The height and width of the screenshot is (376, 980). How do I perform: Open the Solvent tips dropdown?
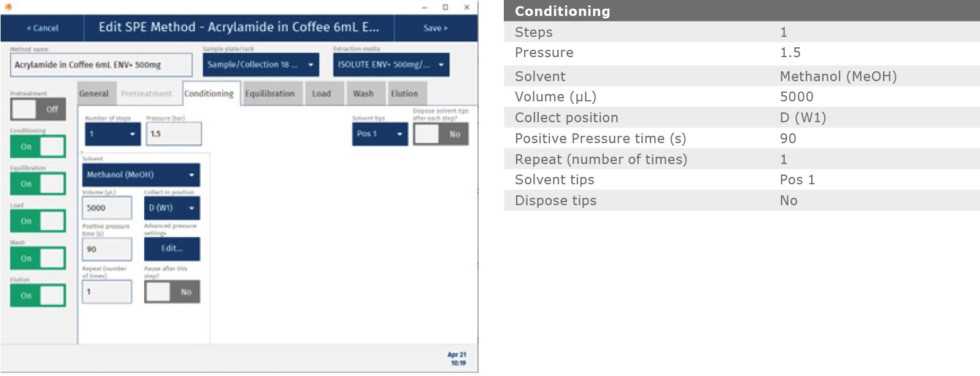click(380, 134)
